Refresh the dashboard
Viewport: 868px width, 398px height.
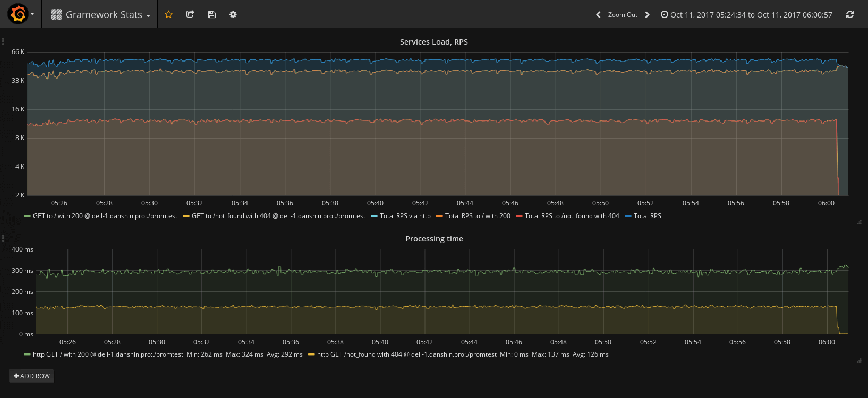849,14
